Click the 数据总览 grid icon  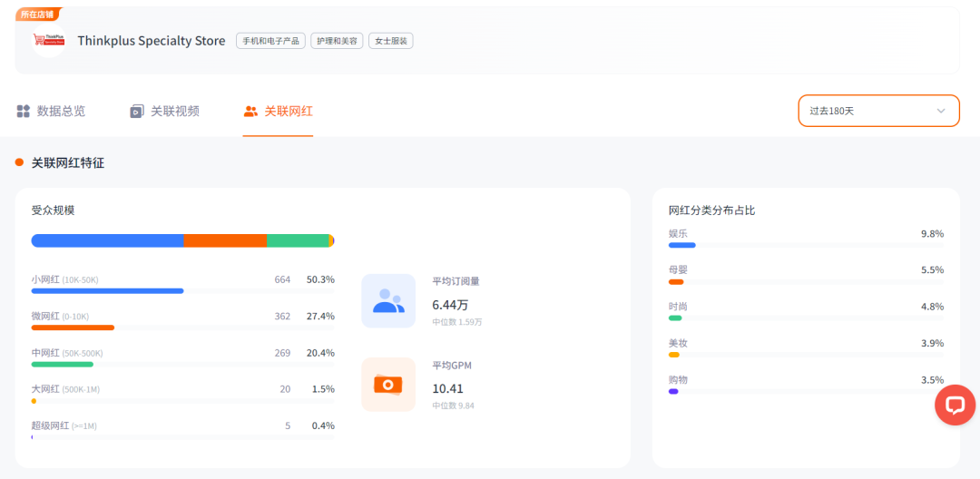coord(23,112)
